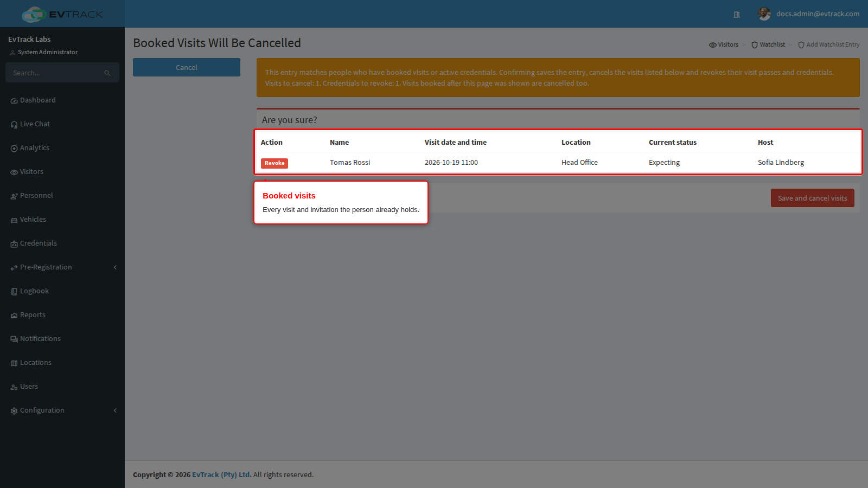868x488 pixels.
Task: Click the Expecting status cell
Action: coord(664,162)
